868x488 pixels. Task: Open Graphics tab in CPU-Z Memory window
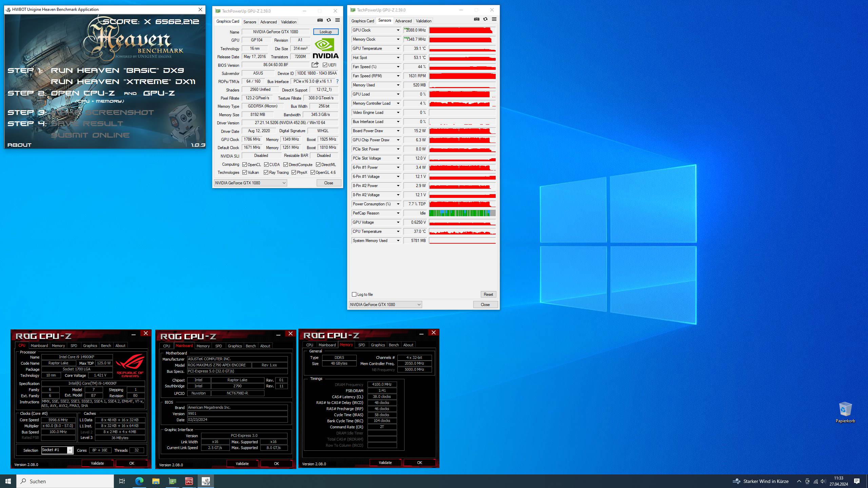pyautogui.click(x=378, y=345)
